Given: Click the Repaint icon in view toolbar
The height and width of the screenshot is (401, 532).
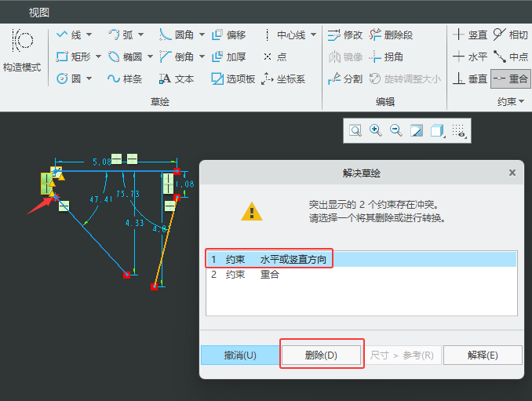Looking at the screenshot, I should pyautogui.click(x=417, y=130).
